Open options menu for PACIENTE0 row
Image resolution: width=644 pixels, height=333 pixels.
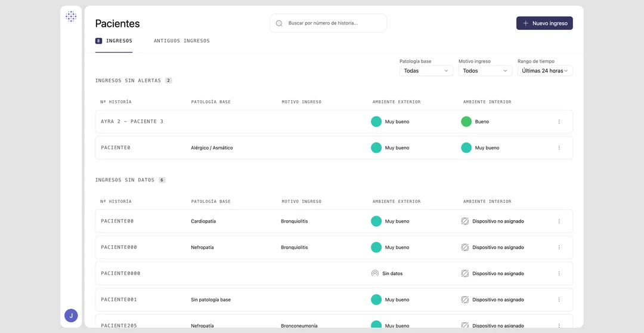click(x=559, y=147)
